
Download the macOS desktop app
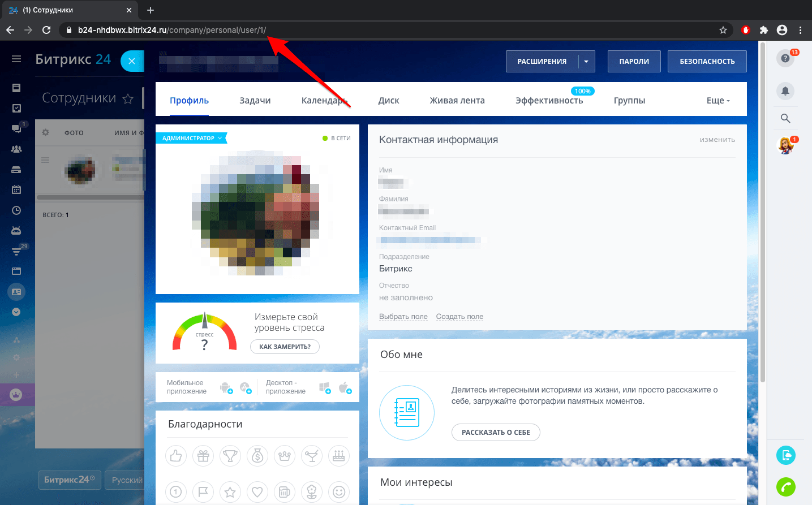coord(345,387)
